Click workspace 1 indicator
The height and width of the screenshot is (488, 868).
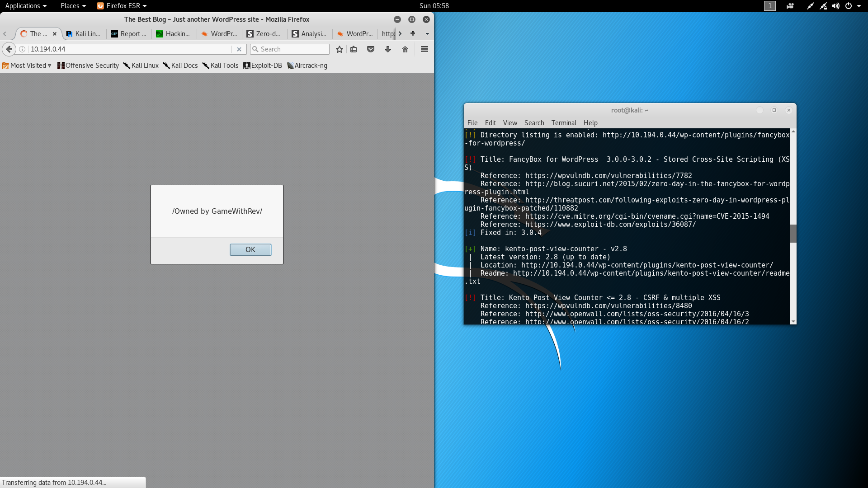pos(769,6)
